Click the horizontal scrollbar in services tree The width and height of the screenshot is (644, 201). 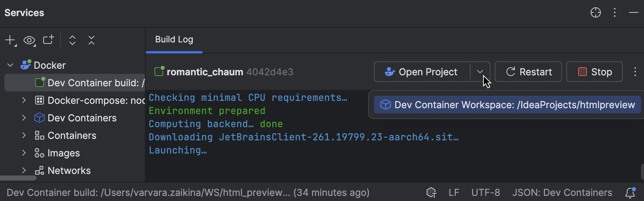click(18, 178)
